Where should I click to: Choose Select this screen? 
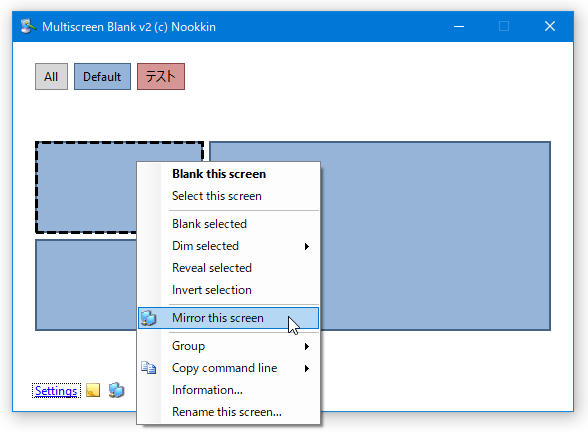(x=228, y=196)
